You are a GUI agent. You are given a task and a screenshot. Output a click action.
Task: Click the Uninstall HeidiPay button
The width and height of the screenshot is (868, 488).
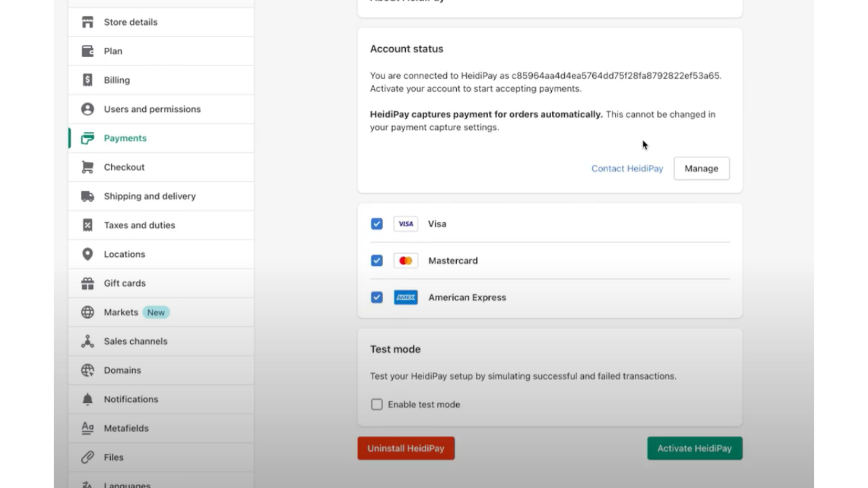tap(406, 448)
